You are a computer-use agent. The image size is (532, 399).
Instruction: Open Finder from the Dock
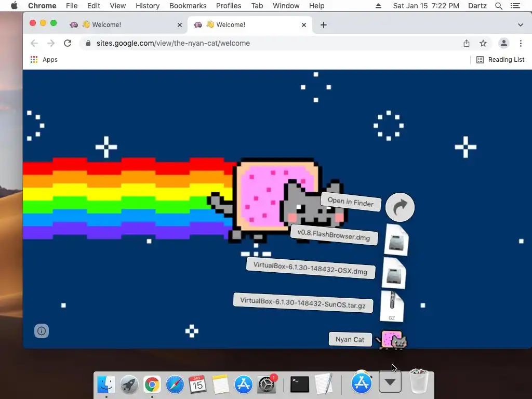point(106,384)
